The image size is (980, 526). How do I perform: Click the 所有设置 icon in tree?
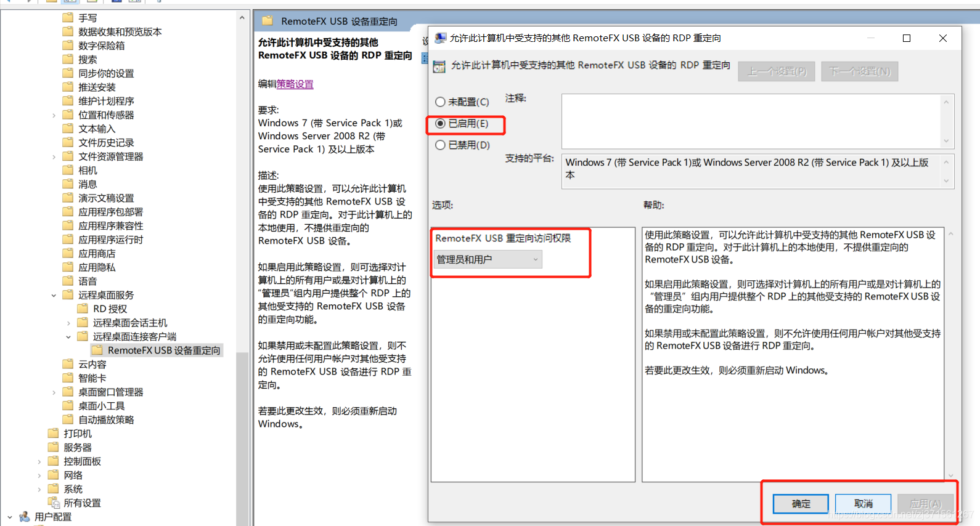coord(54,503)
